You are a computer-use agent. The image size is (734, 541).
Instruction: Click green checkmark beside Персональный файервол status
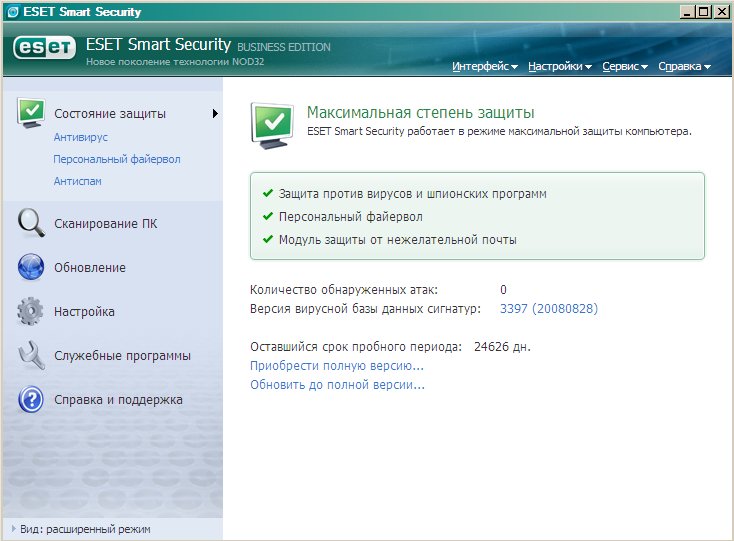point(268,216)
